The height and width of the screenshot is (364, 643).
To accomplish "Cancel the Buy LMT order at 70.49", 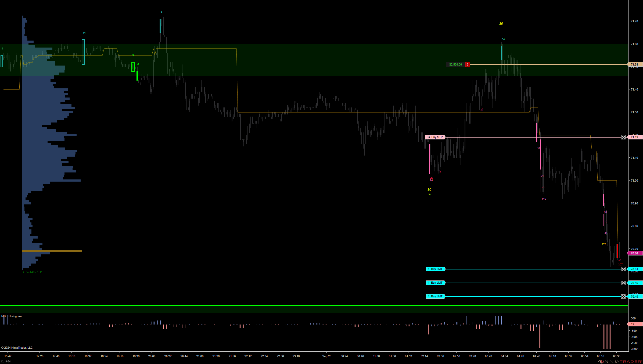I will [x=623, y=297].
